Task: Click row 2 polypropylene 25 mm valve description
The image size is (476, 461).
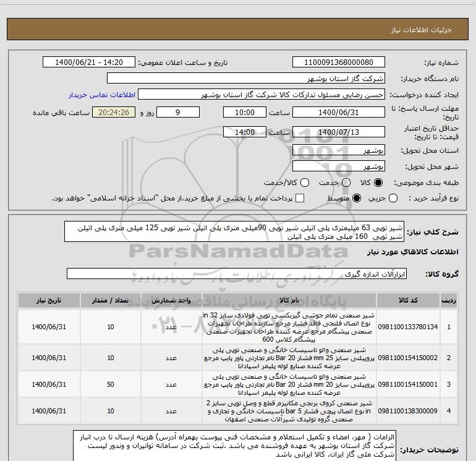Action: 289,358
